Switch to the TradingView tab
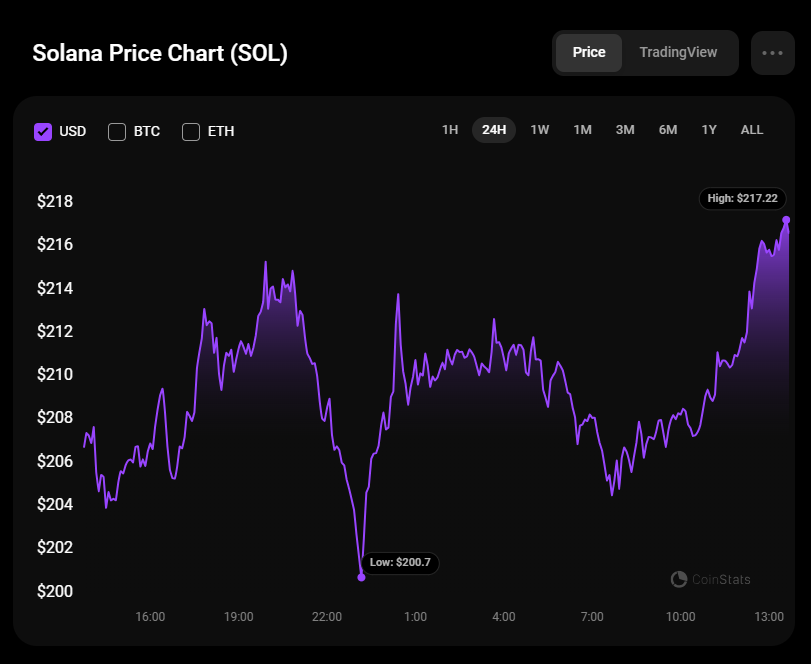This screenshot has width=811, height=664. click(678, 52)
